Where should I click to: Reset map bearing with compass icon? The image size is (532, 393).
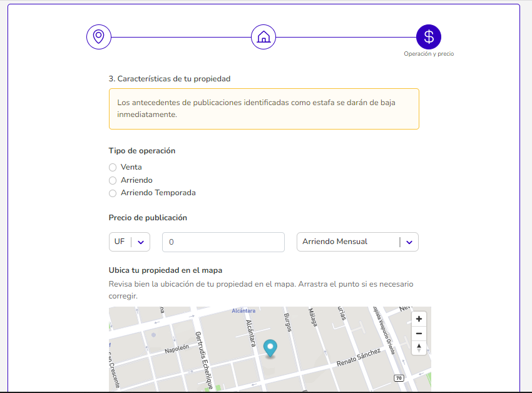coord(419,348)
